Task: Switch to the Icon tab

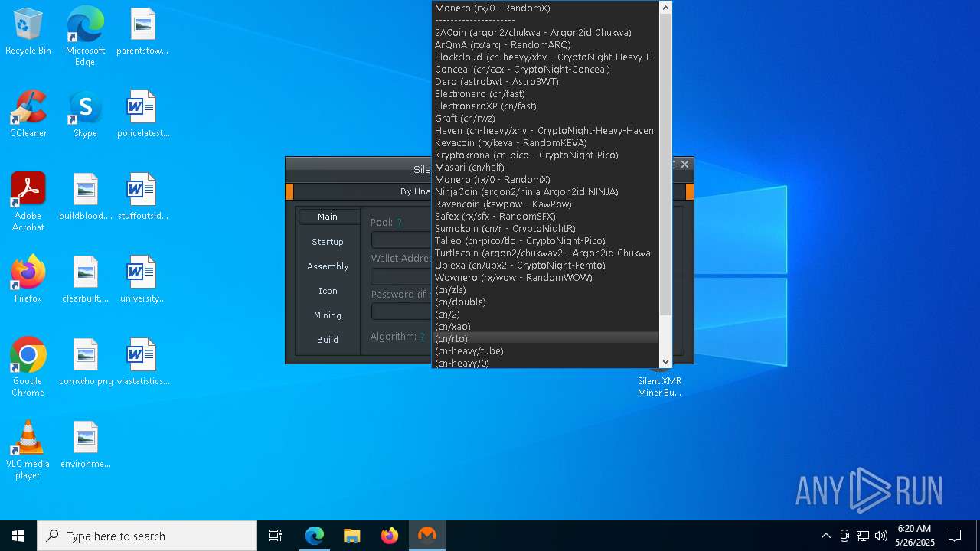Action: [328, 290]
